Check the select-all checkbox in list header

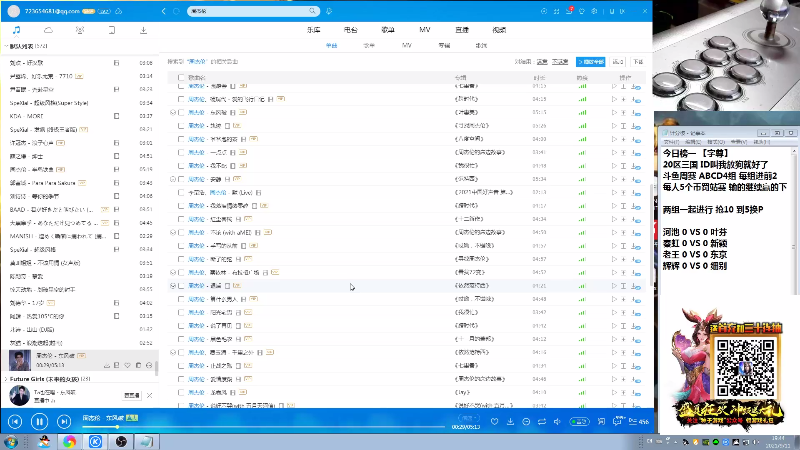point(181,78)
